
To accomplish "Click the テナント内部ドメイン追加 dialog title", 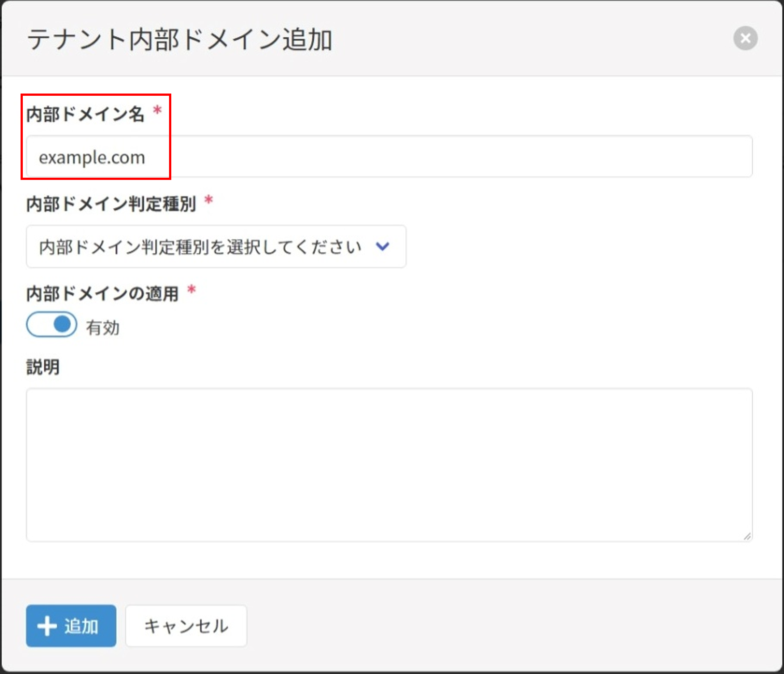I will coord(180,39).
